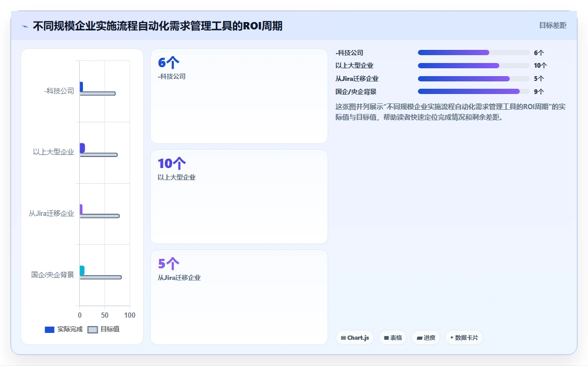The height and width of the screenshot is (366, 588).
Task: Click the 以上大型企业 target value bar
Action: click(99, 154)
